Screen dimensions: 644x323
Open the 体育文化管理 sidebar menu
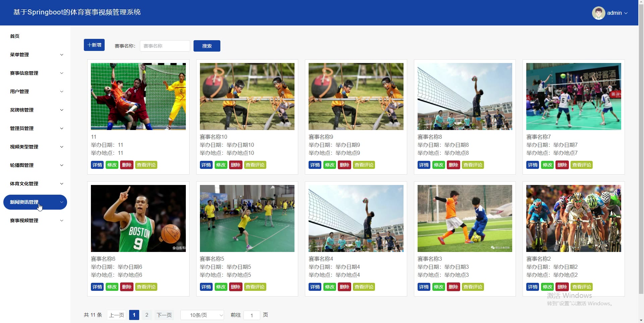35,184
